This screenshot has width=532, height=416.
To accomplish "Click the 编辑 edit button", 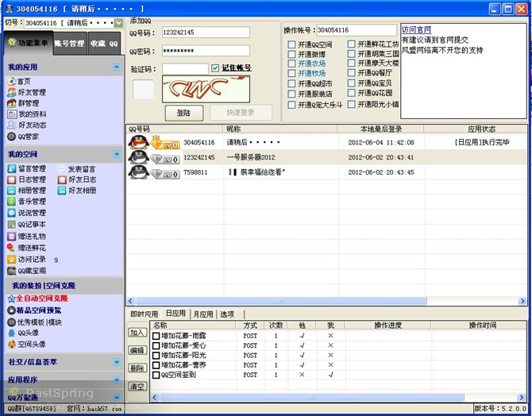I will (x=137, y=351).
